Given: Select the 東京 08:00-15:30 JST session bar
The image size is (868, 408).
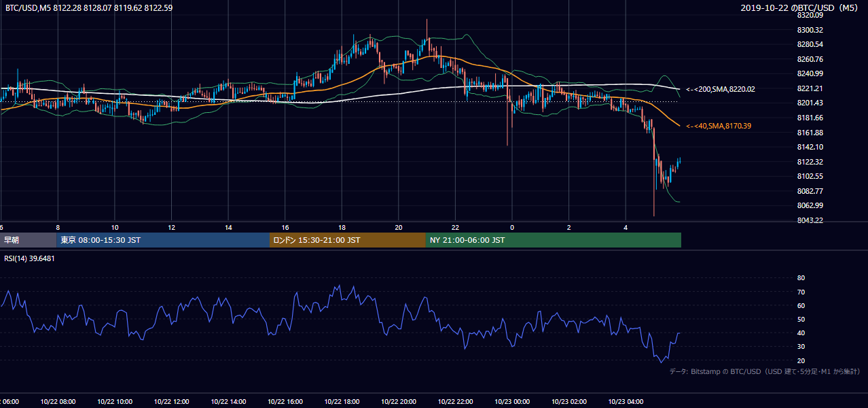Looking at the screenshot, I should coord(163,240).
